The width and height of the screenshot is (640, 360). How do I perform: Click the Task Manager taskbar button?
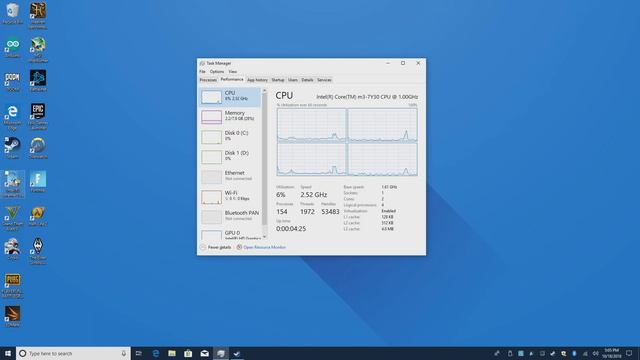(x=221, y=353)
